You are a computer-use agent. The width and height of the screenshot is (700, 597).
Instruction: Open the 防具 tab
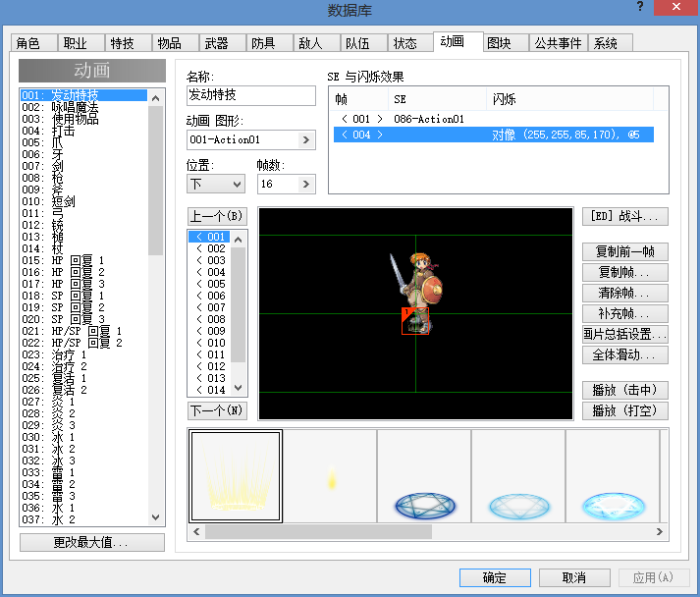coord(270,43)
